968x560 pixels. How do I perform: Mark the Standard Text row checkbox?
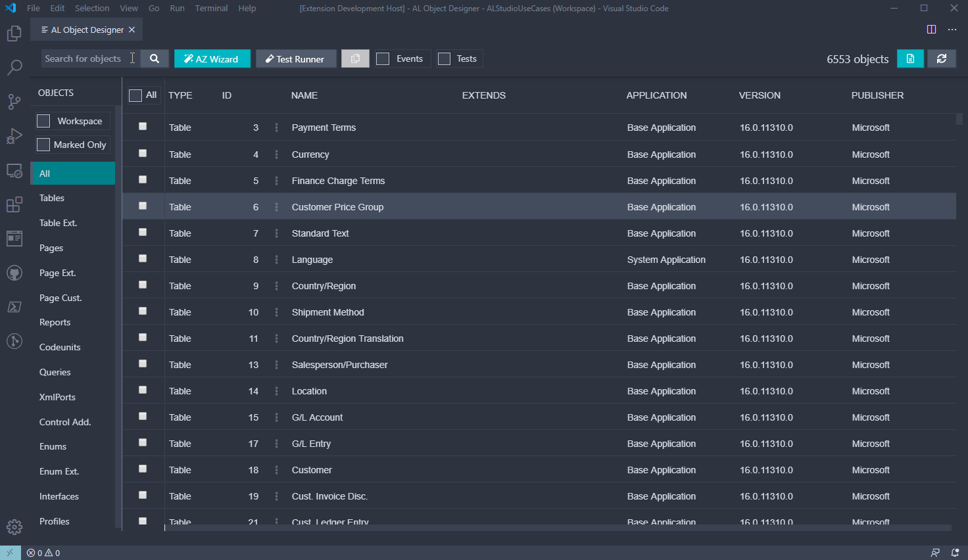point(143,232)
